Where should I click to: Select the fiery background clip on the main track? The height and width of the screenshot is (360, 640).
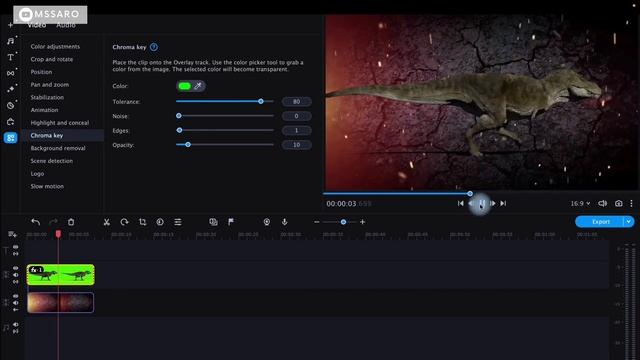pos(60,302)
